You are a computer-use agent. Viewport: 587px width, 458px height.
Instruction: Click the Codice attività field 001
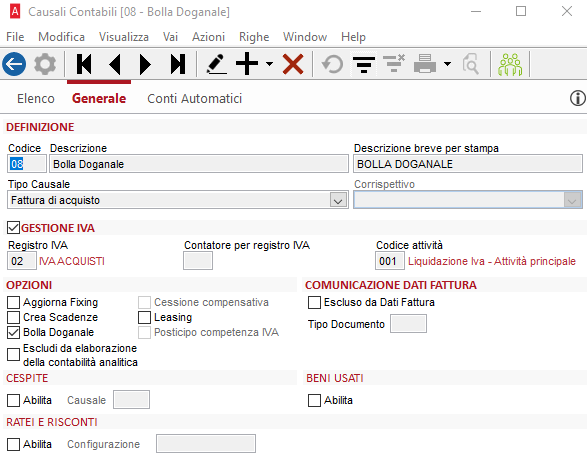[x=390, y=261]
